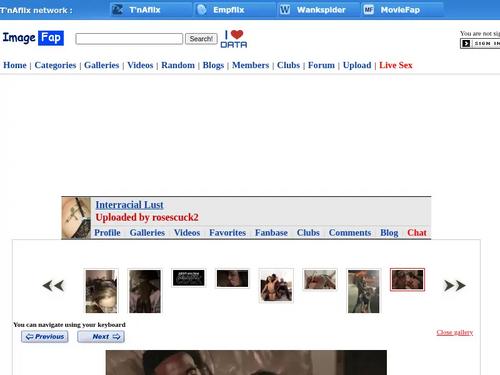Open the uploader's Comments tab
The image size is (500, 375).
tap(350, 233)
